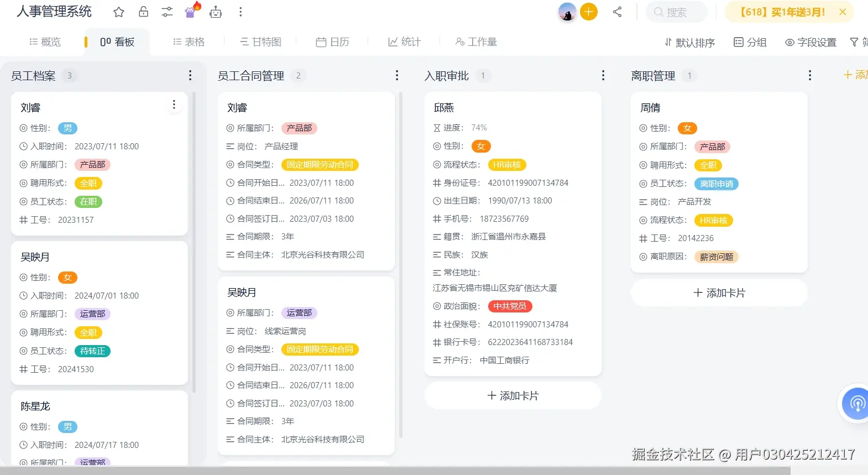Click 添加卡片 under 入职审批 column
This screenshot has height=475, width=868.
[513, 396]
